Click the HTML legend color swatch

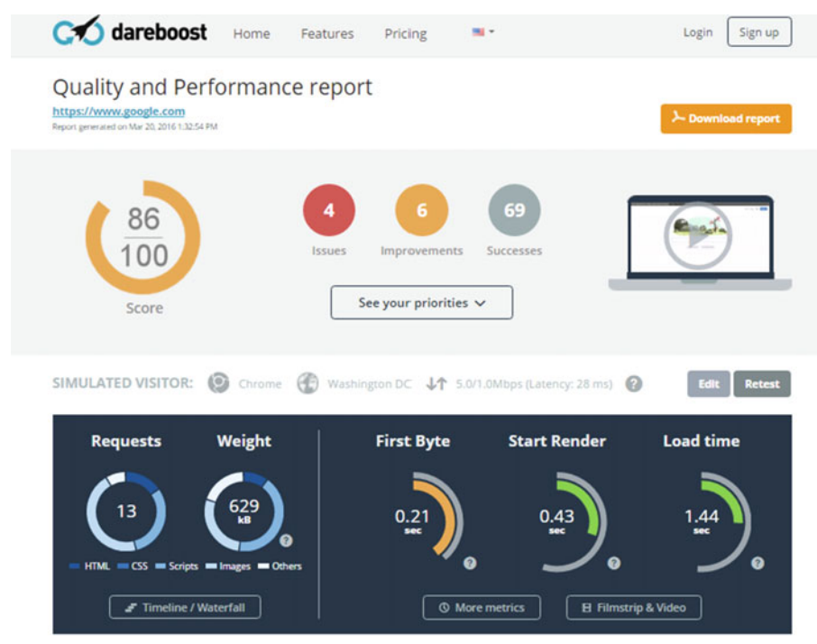(75, 566)
